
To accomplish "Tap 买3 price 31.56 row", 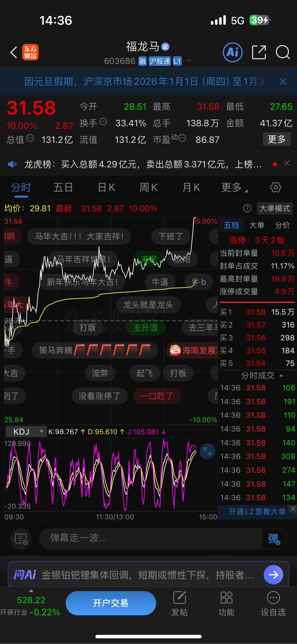I will (257, 338).
